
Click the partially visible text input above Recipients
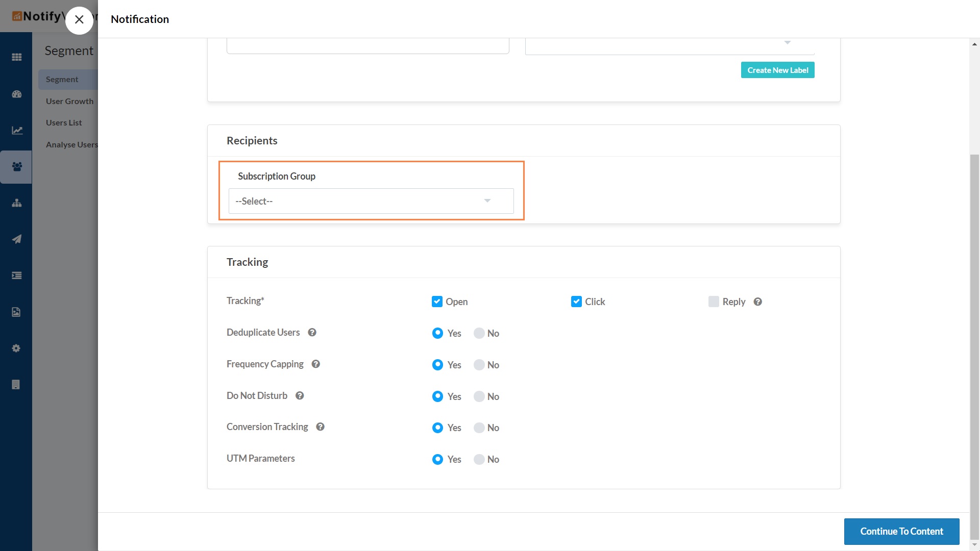pos(367,46)
